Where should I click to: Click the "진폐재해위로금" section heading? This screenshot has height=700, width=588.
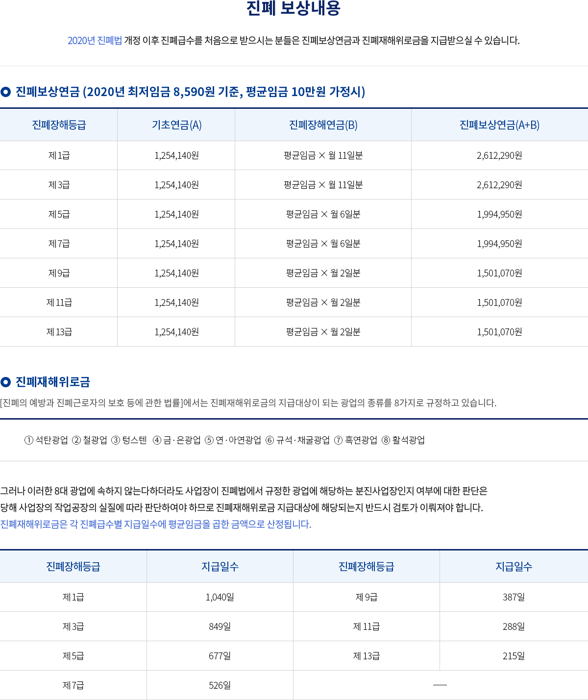53,382
